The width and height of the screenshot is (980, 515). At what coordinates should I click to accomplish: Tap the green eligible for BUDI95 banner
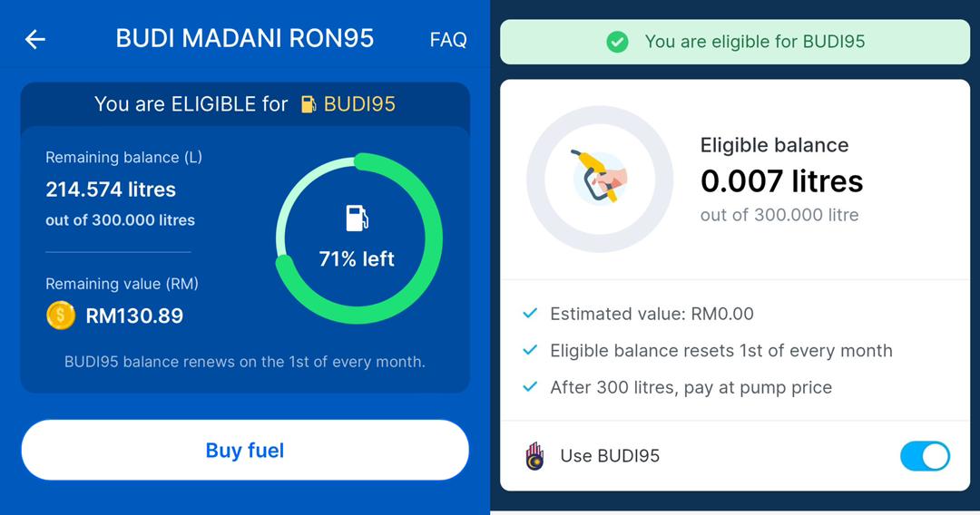pyautogui.click(x=735, y=42)
